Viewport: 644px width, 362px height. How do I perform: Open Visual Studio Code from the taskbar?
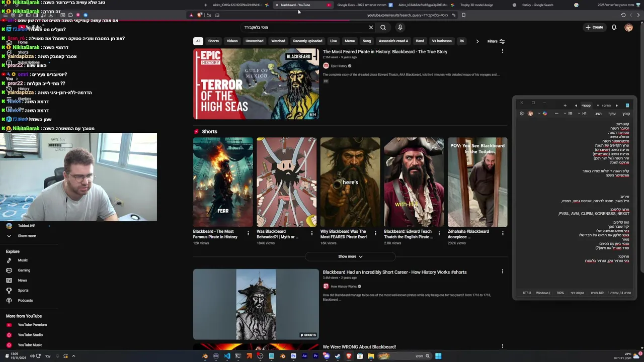(227, 356)
